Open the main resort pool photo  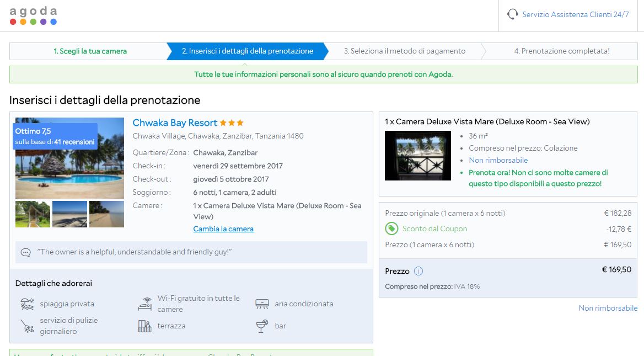click(x=70, y=173)
